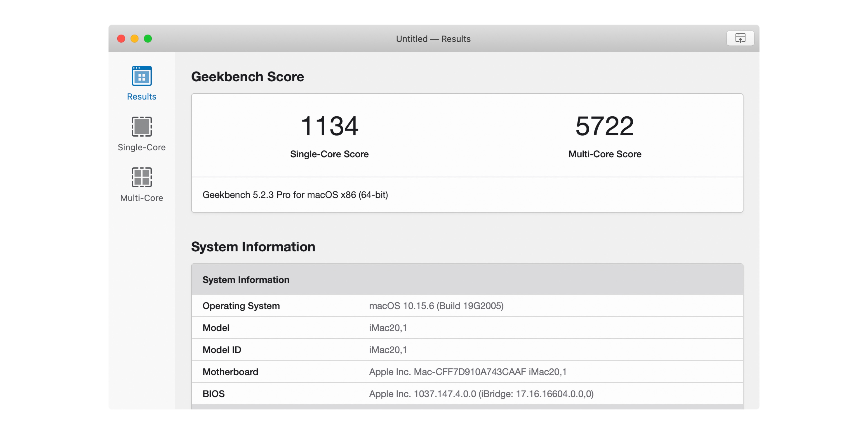
Task: Click the upload results toolbar icon
Action: 740,38
